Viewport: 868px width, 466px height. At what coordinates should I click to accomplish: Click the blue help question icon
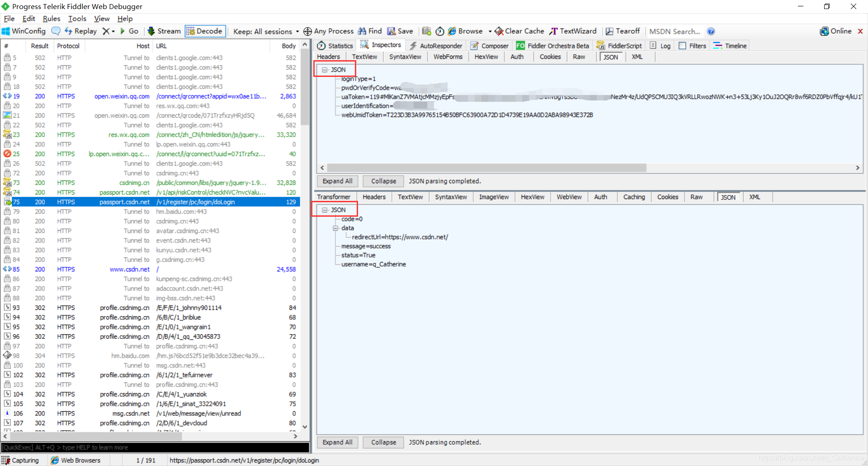(x=711, y=31)
